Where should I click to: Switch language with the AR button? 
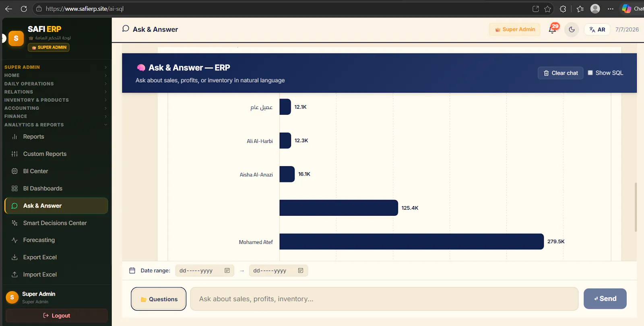[597, 29]
